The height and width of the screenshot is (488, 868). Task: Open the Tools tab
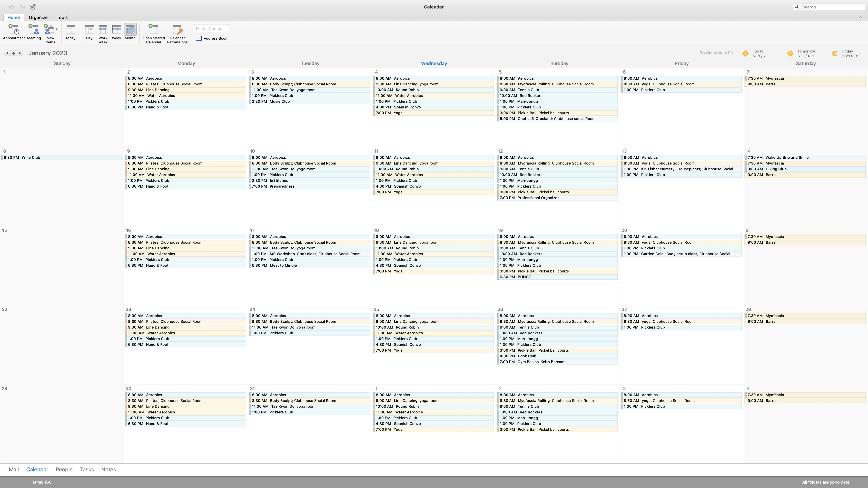[62, 17]
